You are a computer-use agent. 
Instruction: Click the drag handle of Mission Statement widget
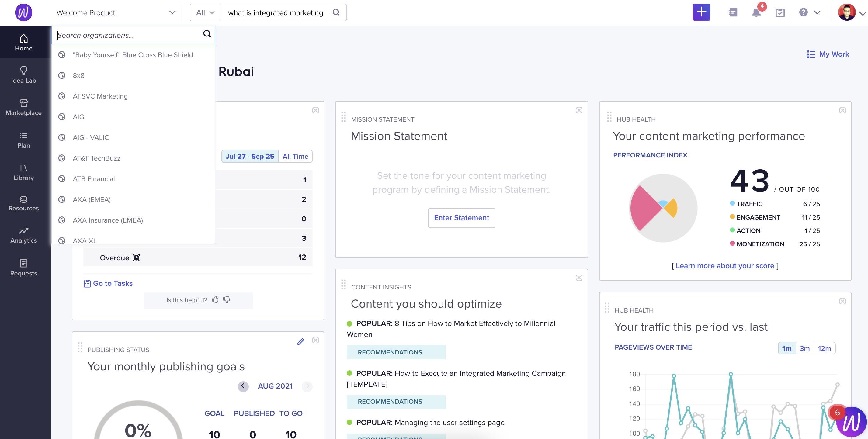343,116
